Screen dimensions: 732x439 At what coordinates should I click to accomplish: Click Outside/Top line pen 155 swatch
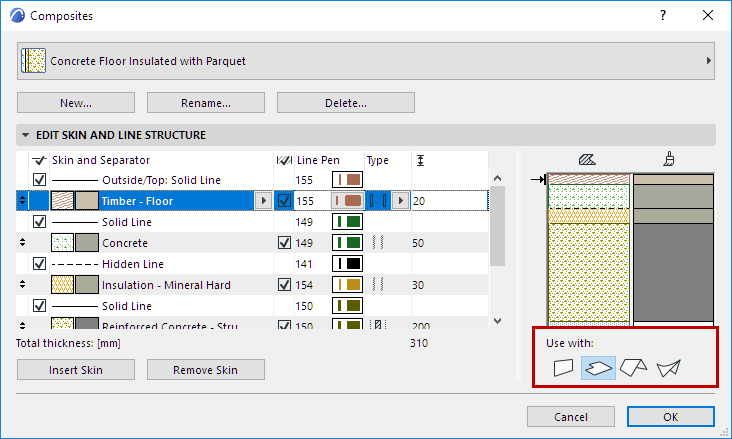click(x=347, y=180)
